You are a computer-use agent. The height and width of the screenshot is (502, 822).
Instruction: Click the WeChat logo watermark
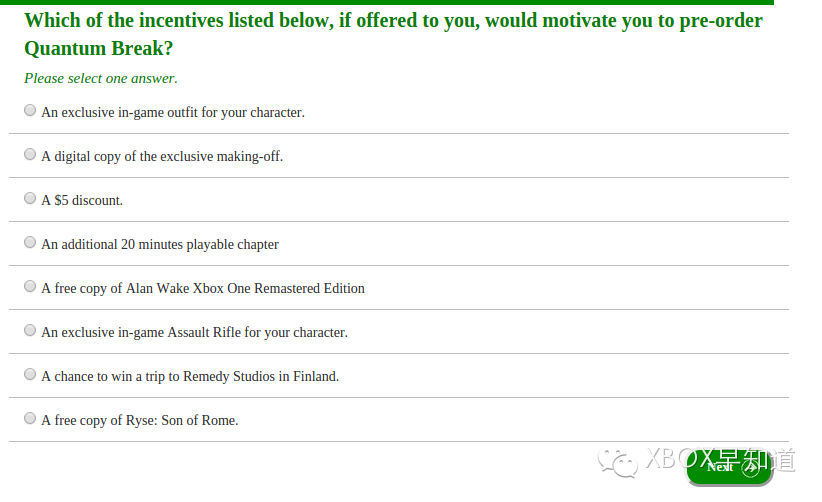pyautogui.click(x=618, y=463)
